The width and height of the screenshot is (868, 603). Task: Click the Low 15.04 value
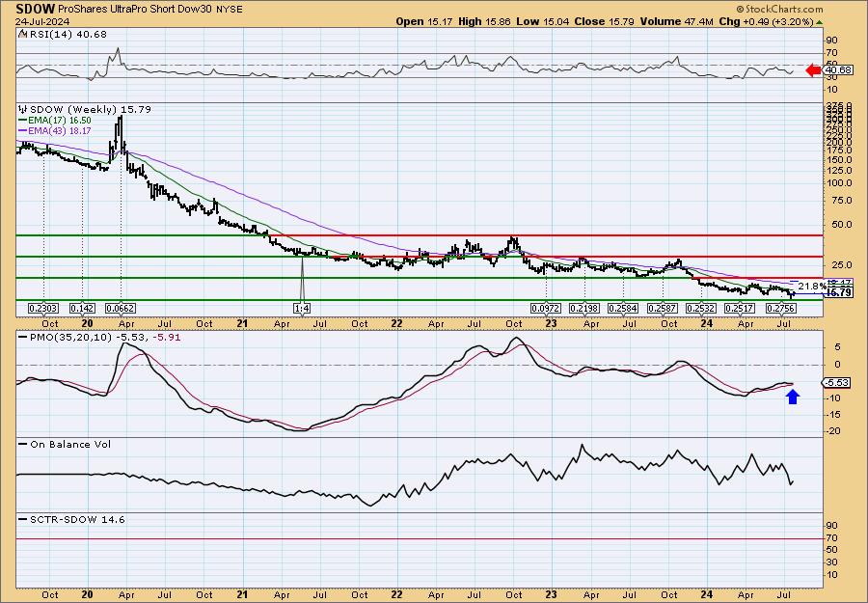[540, 21]
